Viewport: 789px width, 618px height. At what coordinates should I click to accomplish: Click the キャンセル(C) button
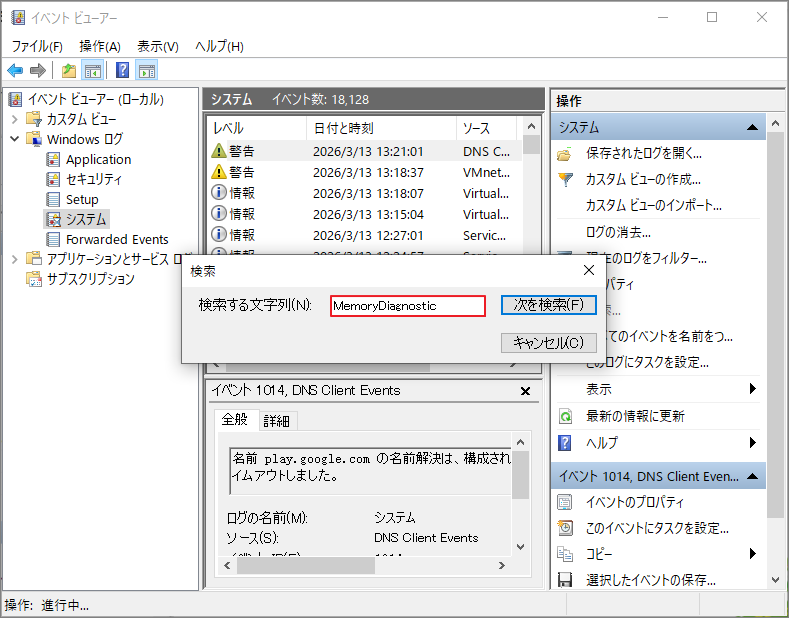coord(548,343)
